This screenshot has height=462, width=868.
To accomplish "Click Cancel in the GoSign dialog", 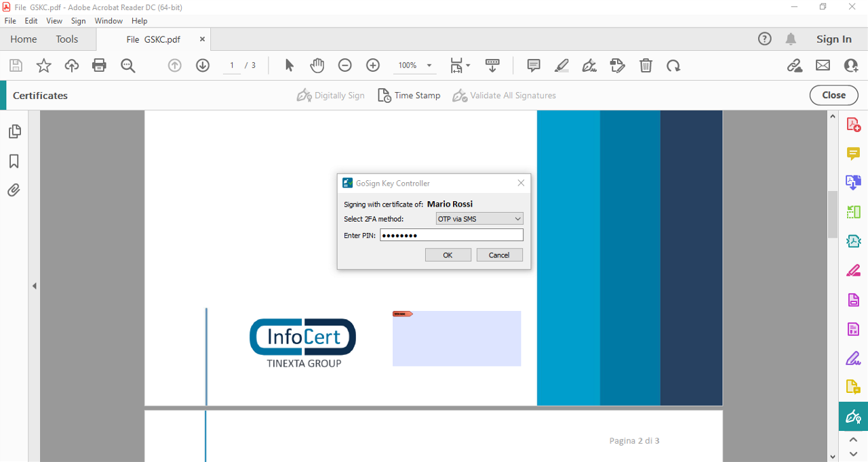I will click(499, 255).
